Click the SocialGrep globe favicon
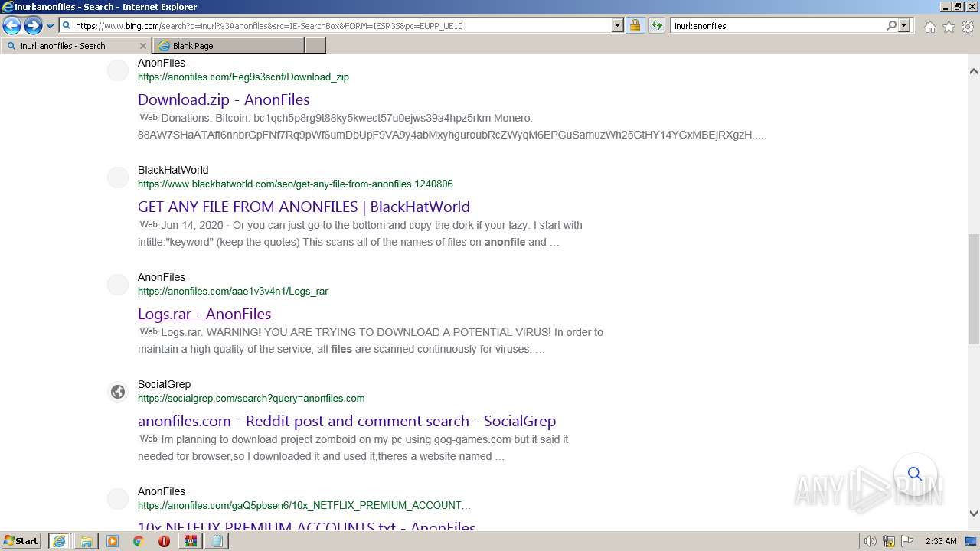 click(x=118, y=392)
